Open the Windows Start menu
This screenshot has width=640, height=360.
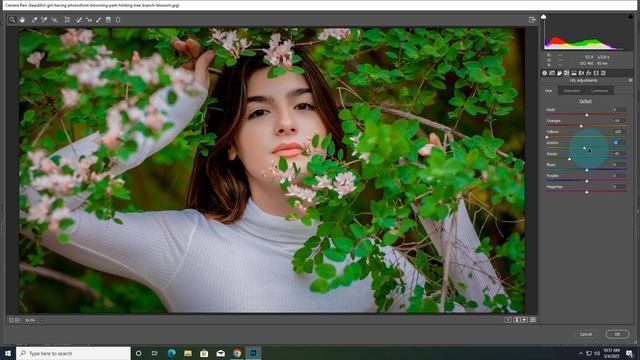tap(8, 353)
